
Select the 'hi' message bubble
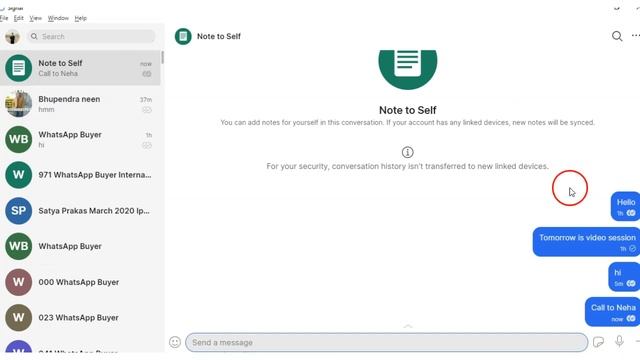[x=624, y=277]
